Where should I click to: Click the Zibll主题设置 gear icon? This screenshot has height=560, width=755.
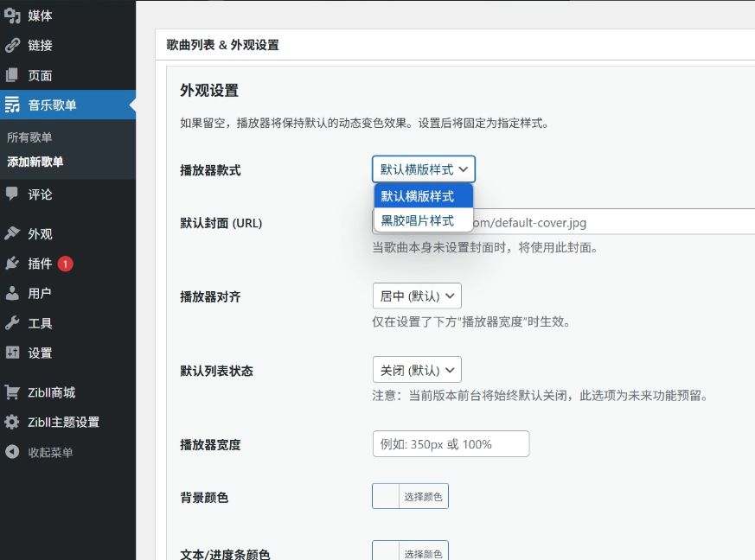coord(12,422)
